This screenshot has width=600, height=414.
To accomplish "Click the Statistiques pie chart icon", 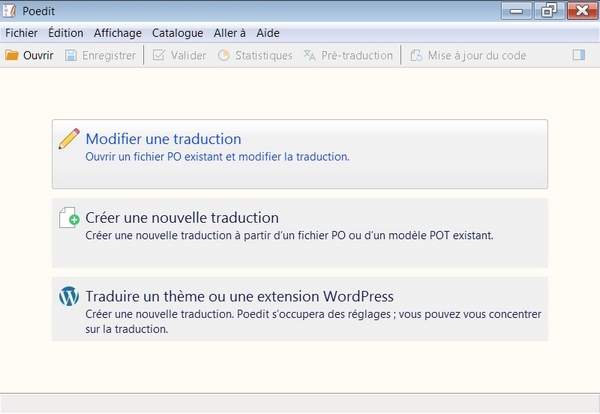I will coord(224,55).
